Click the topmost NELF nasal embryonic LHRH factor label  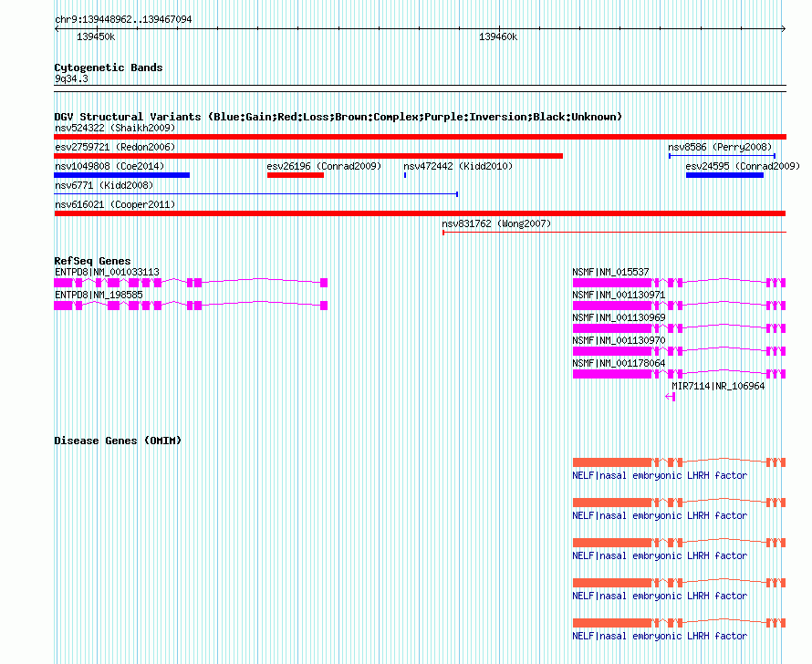(x=660, y=475)
